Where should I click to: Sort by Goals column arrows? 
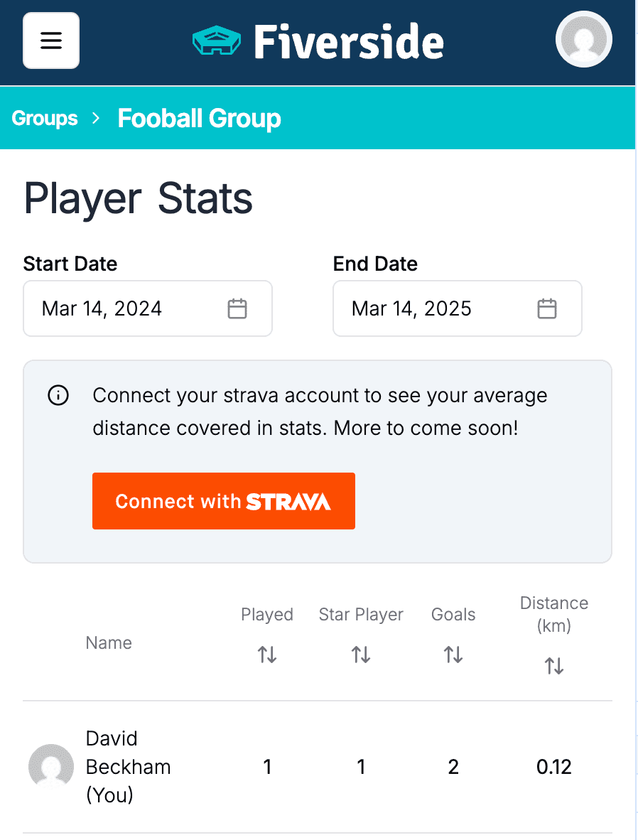pos(453,654)
